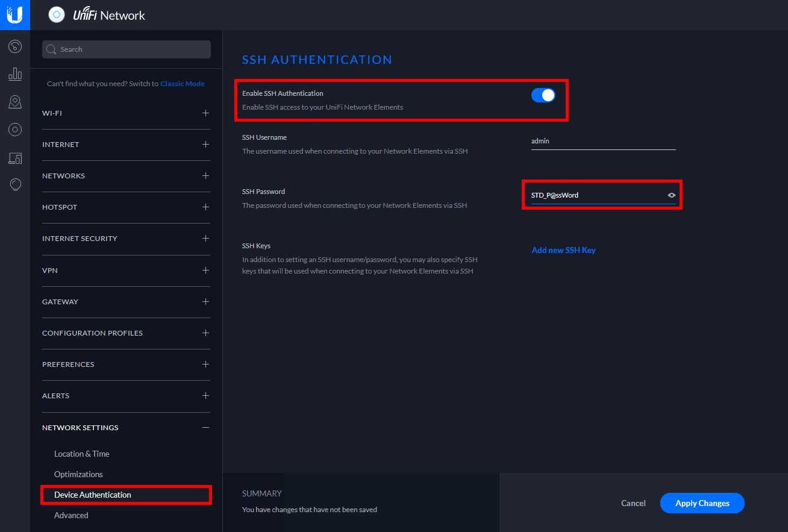
Task: Disable the Enable SSH Authentication toggle
Action: coord(543,95)
